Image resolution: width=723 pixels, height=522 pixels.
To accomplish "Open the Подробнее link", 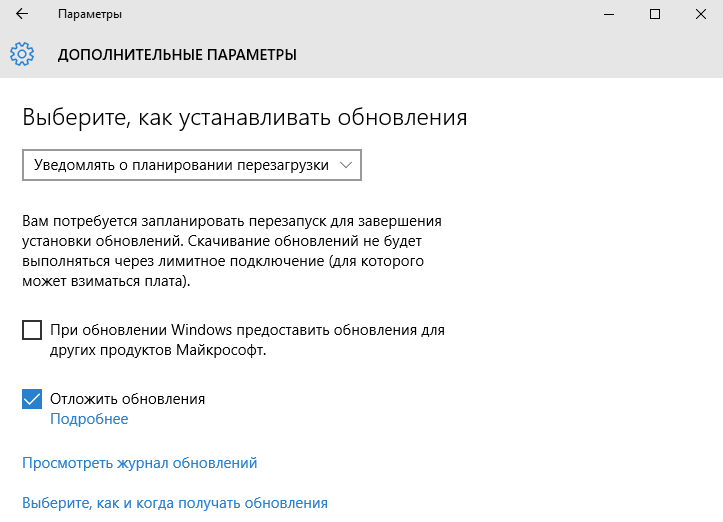I will pyautogui.click(x=89, y=419).
